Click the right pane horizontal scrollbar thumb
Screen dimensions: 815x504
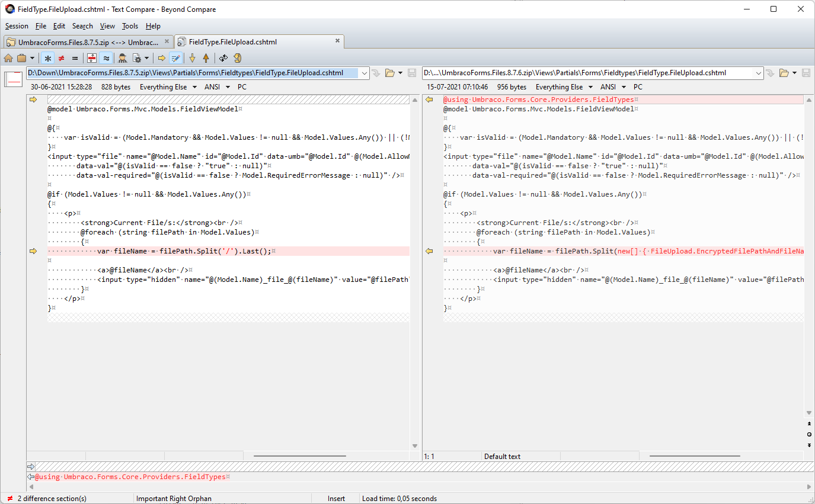coord(695,456)
